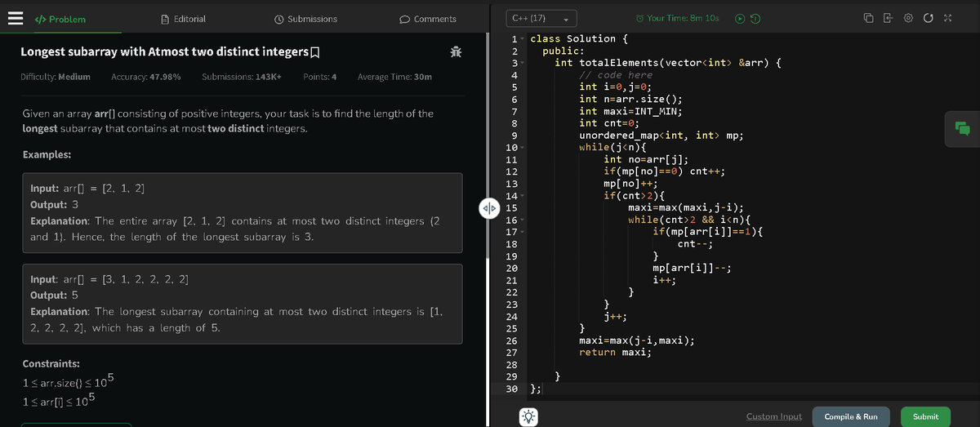Viewport: 980px width, 427px height.
Task: Click the 'Average Time: 30m' text
Action: [x=395, y=77]
